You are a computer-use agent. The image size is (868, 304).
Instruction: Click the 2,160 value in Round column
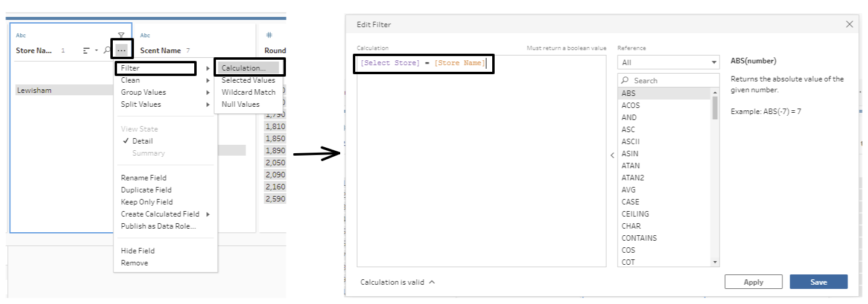coord(274,186)
